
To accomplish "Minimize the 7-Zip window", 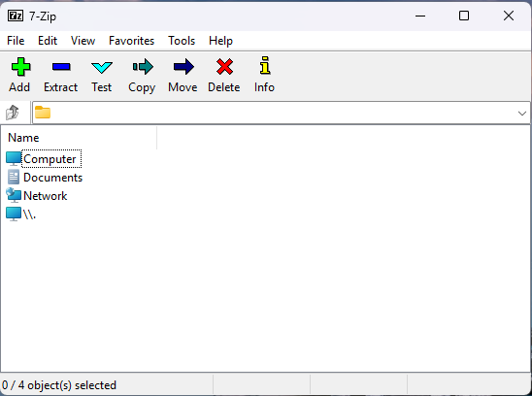I will pos(420,16).
